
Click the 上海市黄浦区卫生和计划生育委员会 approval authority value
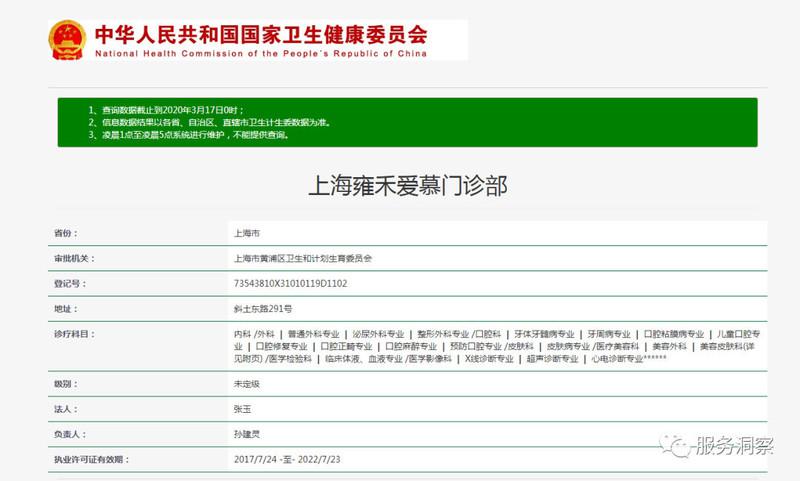pyautogui.click(x=302, y=258)
